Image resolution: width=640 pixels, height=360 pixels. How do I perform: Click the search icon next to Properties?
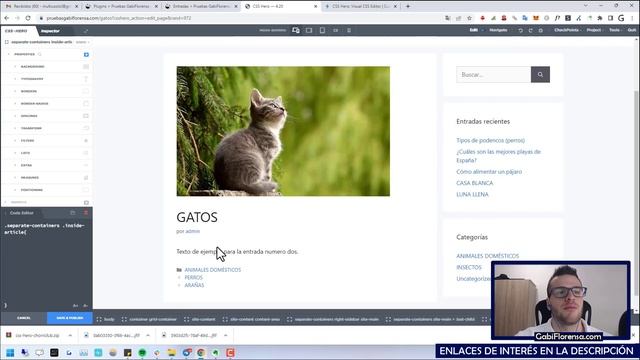(40, 54)
